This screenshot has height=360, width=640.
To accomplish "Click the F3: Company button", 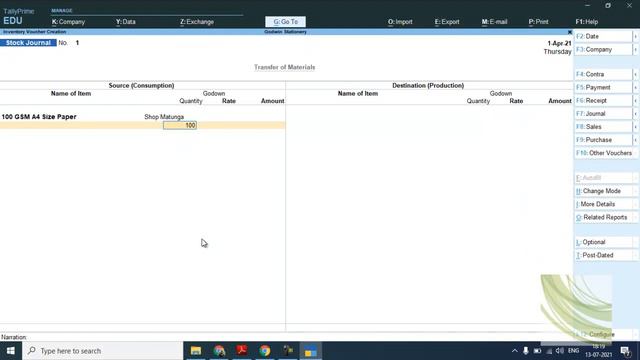I will [603, 49].
